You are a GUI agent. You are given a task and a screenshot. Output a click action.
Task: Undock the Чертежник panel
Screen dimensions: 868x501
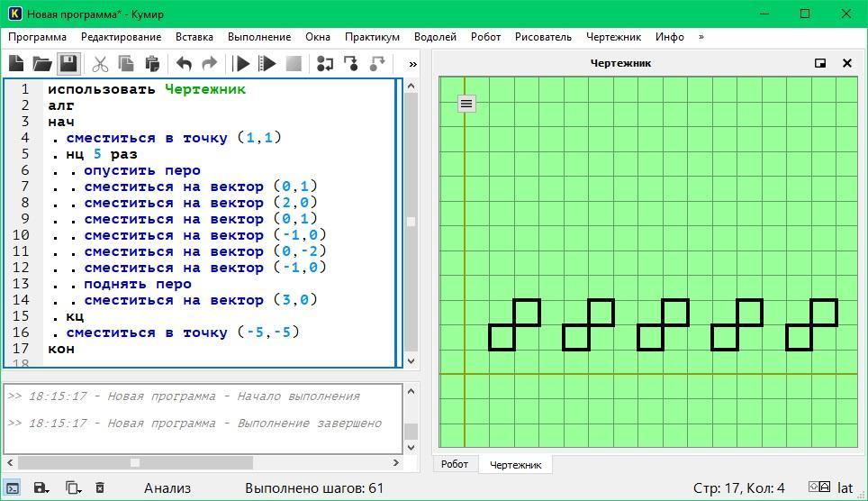(820, 63)
